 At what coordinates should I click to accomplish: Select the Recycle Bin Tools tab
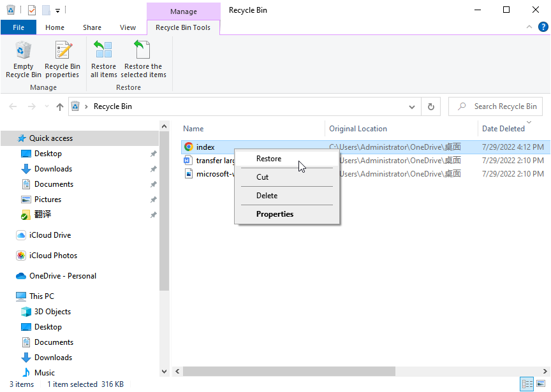pos(183,27)
